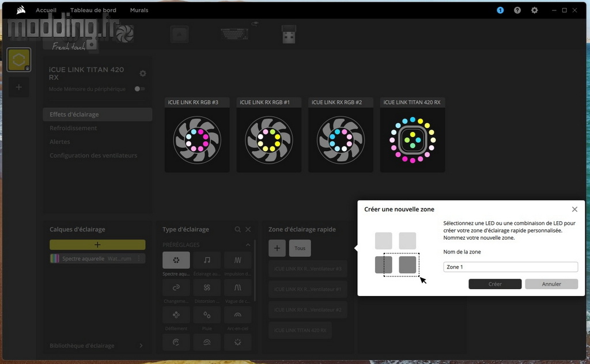Image resolution: width=590 pixels, height=364 pixels.
Task: Add a new profile with plus icon
Action: pos(19,87)
